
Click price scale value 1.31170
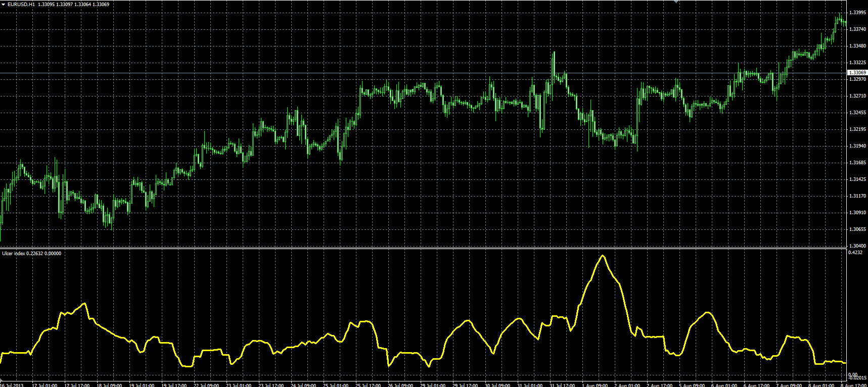click(858, 196)
